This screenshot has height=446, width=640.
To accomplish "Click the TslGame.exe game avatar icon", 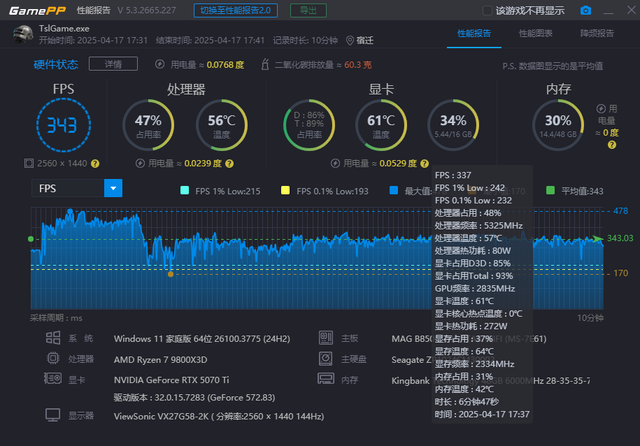I will [23, 34].
